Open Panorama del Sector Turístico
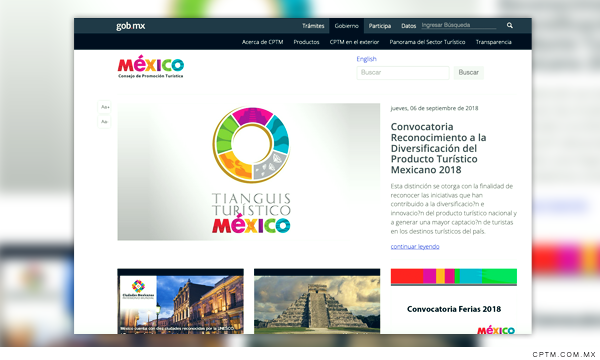 tap(427, 42)
